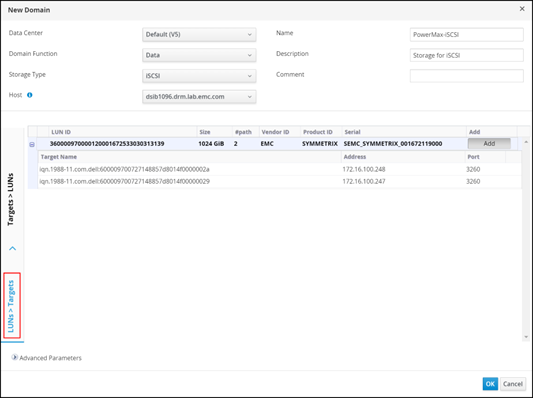
Task: Click the scrollbar up arrow
Action: [526, 142]
